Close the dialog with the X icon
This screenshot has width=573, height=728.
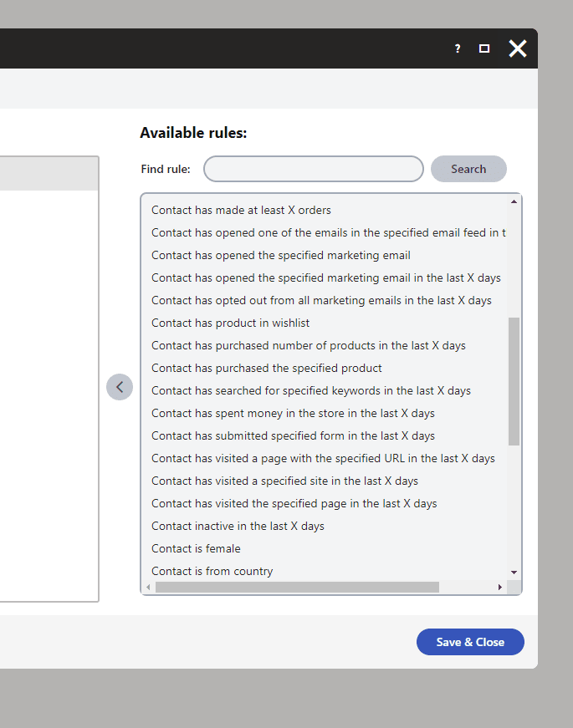pyautogui.click(x=518, y=48)
